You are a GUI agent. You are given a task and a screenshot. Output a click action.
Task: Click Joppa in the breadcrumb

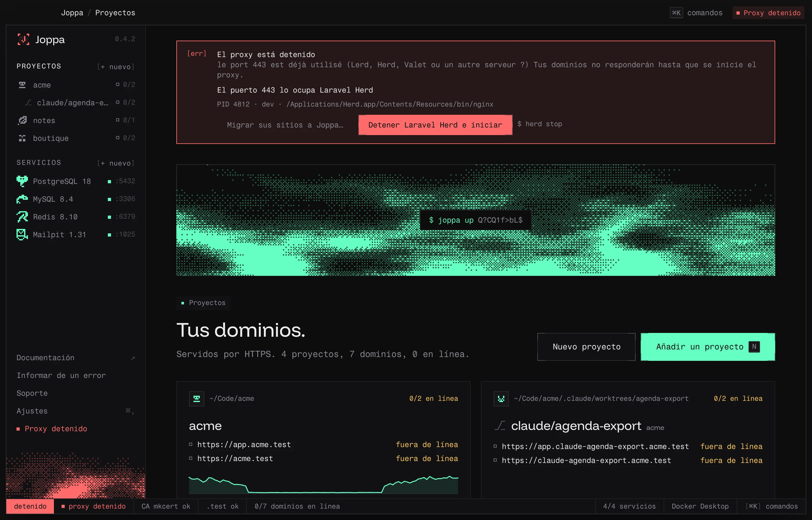click(72, 13)
